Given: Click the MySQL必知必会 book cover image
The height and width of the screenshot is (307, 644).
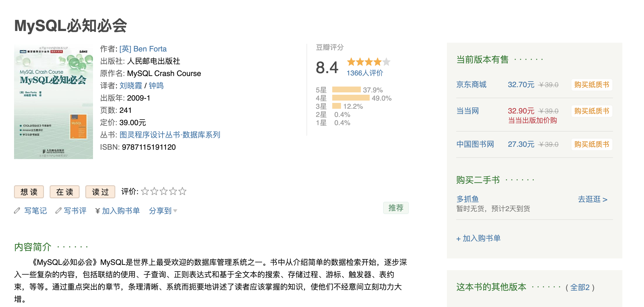Looking at the screenshot, I should 54,102.
